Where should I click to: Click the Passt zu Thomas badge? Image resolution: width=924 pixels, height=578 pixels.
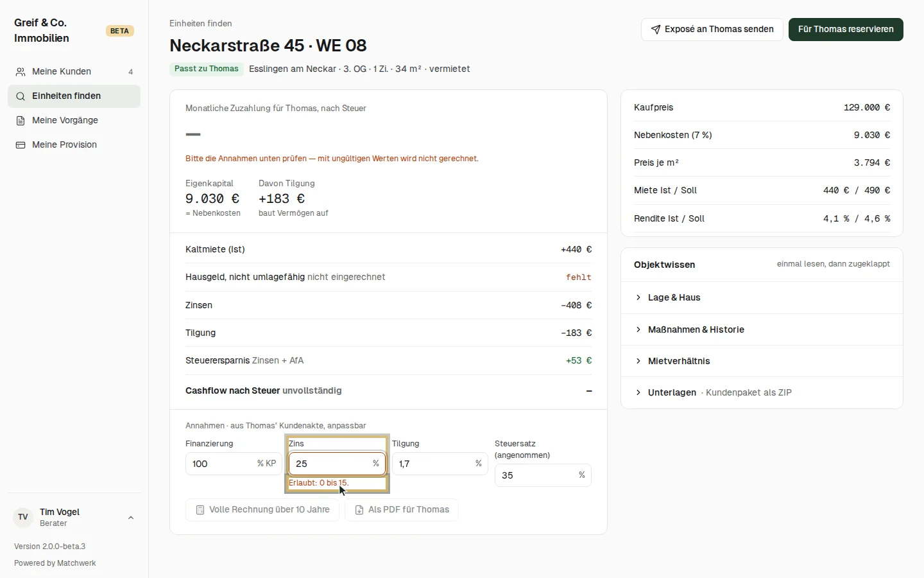point(207,69)
